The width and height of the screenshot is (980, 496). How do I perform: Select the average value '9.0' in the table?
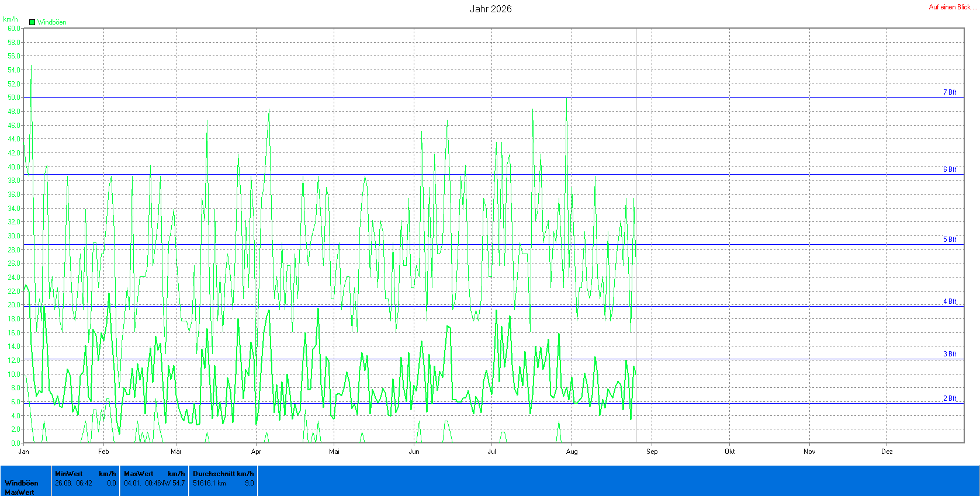(250, 483)
